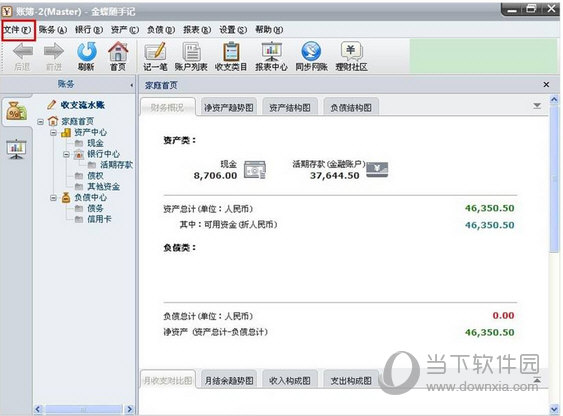Select 现金 in the account tree
The image size is (563, 416).
tap(95, 143)
